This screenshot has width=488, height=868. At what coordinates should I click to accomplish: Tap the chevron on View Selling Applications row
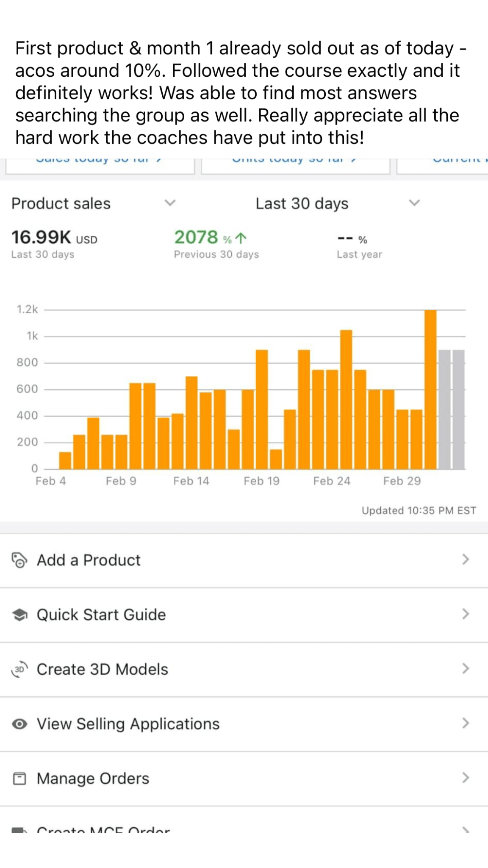click(x=466, y=723)
